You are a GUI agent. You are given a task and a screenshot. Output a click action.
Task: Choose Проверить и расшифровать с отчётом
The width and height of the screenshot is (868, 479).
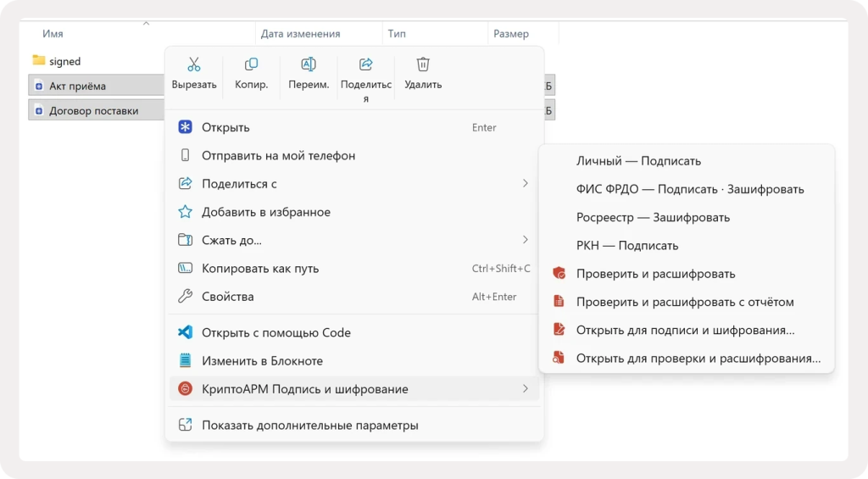(x=687, y=302)
